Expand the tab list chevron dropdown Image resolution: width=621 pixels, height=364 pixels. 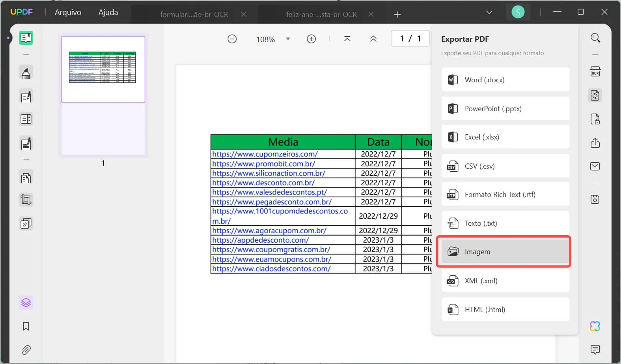pyautogui.click(x=489, y=13)
